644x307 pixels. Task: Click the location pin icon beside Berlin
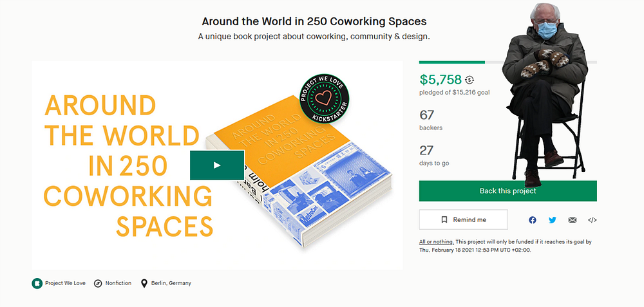[x=144, y=283]
